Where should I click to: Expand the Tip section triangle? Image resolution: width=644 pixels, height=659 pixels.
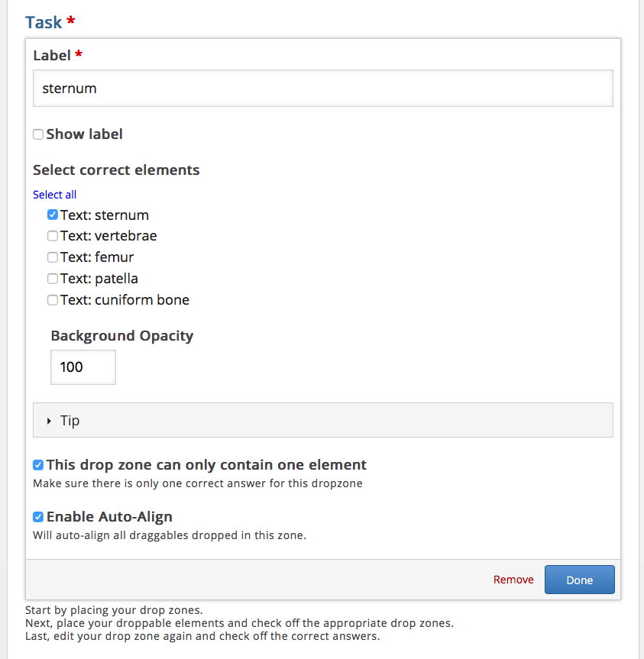click(x=49, y=421)
